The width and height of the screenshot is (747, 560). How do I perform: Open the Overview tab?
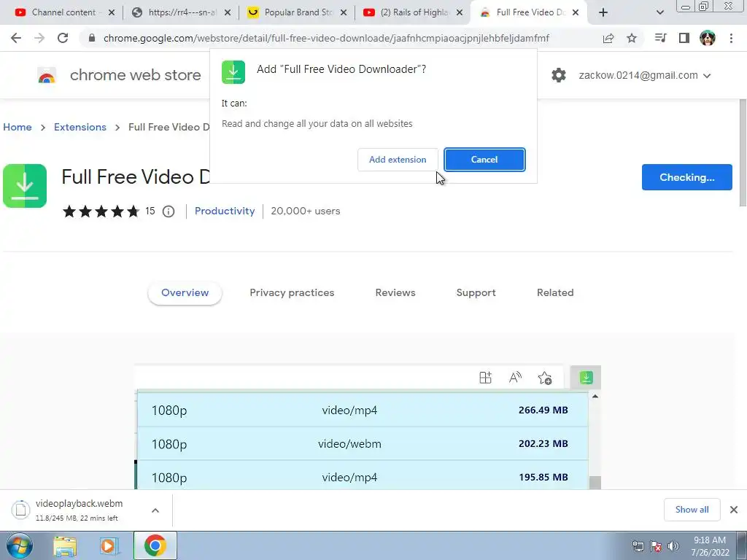click(x=185, y=292)
